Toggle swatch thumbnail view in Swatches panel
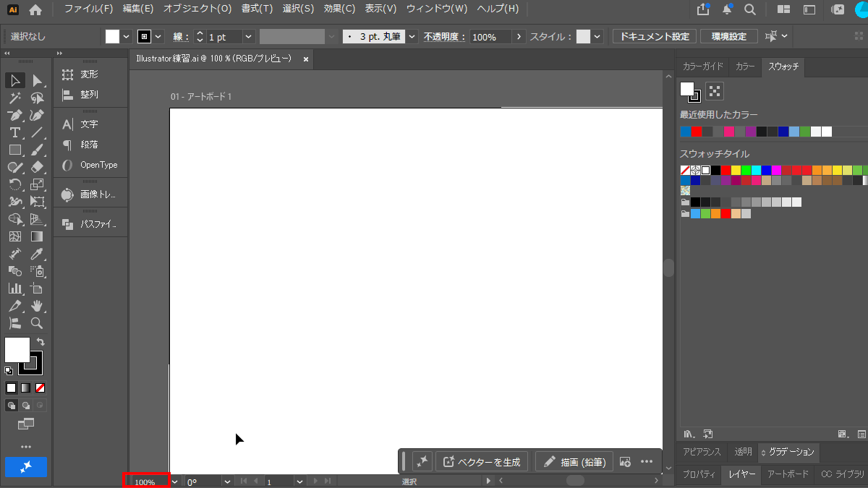The width and height of the screenshot is (868, 488). [715, 91]
